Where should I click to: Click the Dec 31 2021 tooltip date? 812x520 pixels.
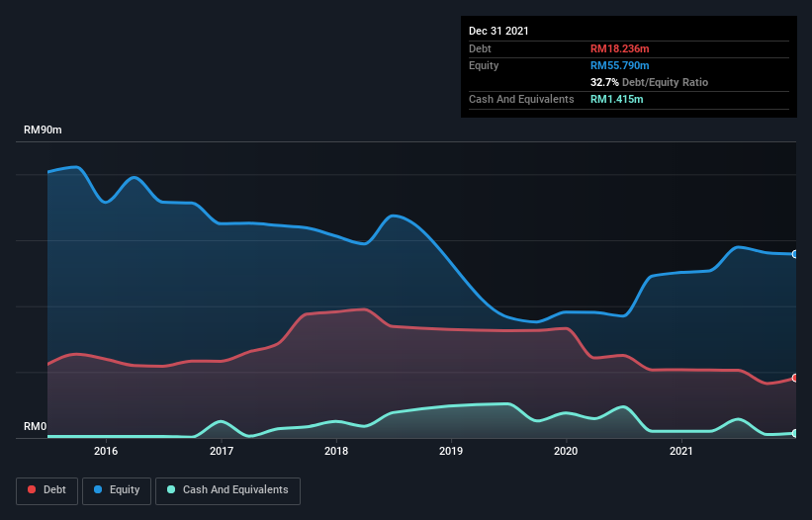pos(498,31)
